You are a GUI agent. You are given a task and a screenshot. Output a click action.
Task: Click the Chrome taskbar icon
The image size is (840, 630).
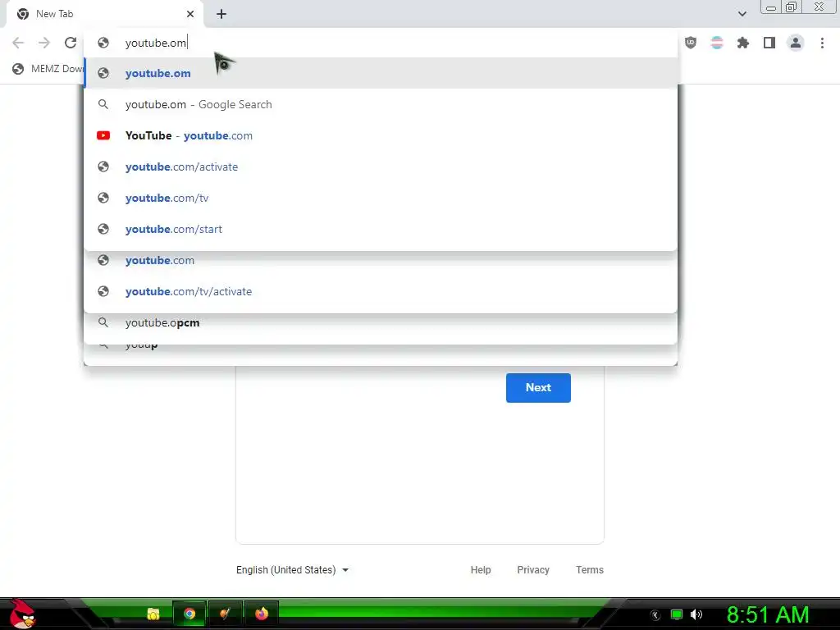[189, 614]
